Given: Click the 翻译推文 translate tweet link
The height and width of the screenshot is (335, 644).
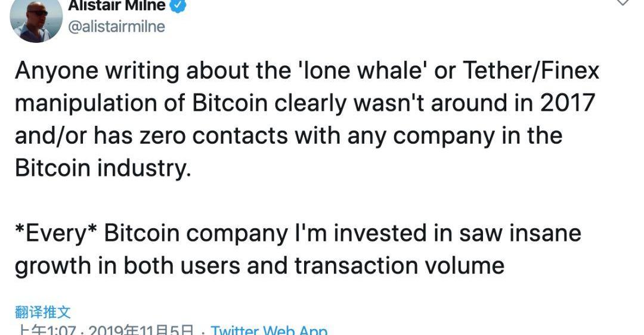Looking at the screenshot, I should pos(43,312).
